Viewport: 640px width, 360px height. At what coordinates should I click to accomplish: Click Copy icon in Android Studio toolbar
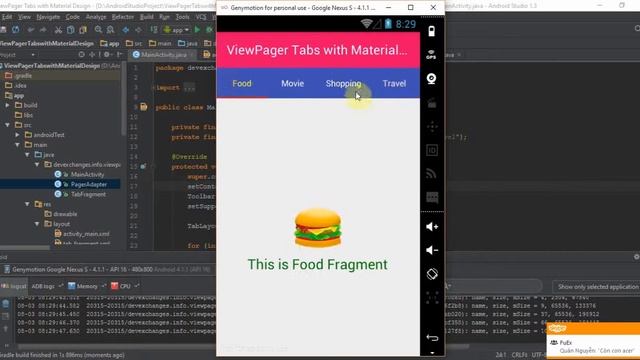point(71,30)
